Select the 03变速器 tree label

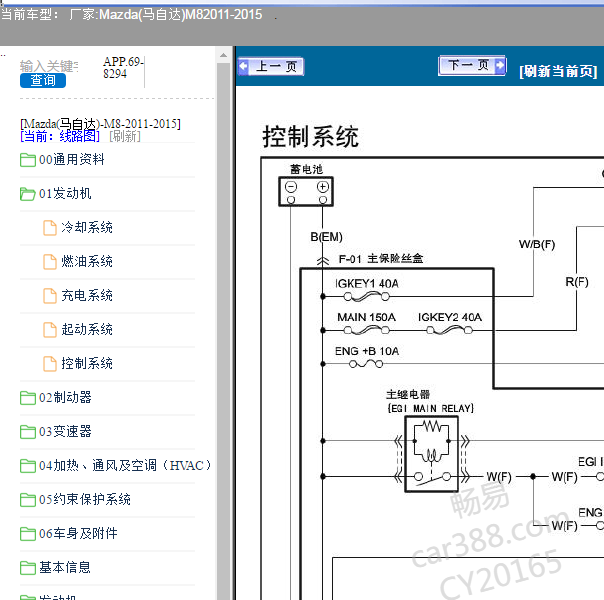pos(65,431)
